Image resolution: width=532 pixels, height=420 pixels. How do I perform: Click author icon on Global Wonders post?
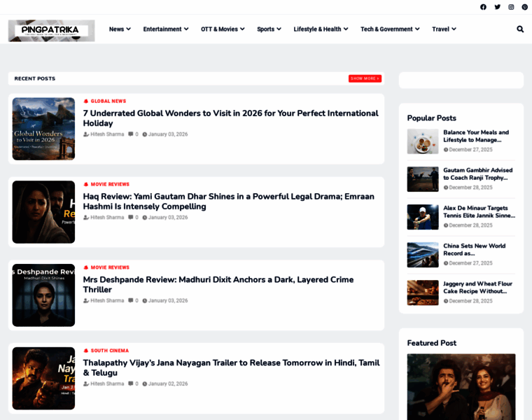tap(86, 134)
